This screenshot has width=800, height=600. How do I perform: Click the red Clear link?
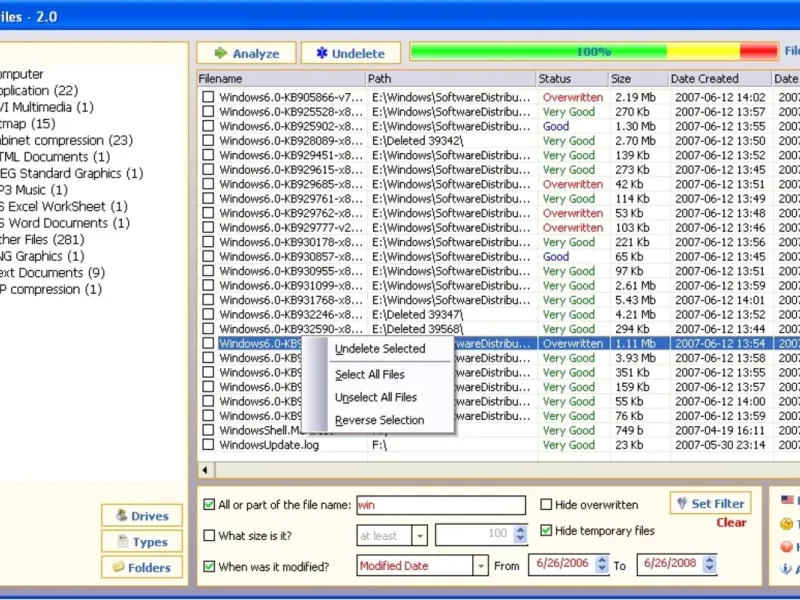pyautogui.click(x=731, y=522)
